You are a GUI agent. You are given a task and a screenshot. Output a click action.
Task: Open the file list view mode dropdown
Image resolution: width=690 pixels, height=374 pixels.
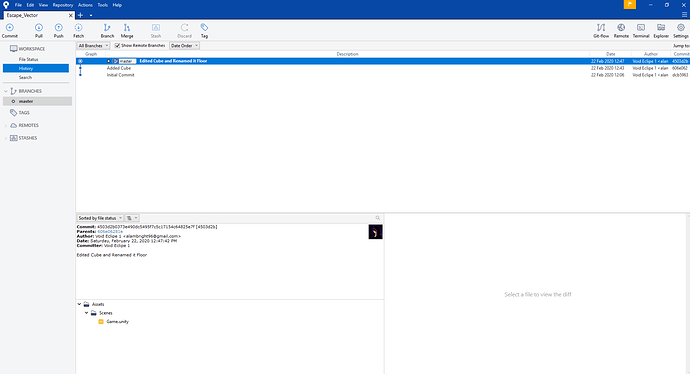(132, 218)
